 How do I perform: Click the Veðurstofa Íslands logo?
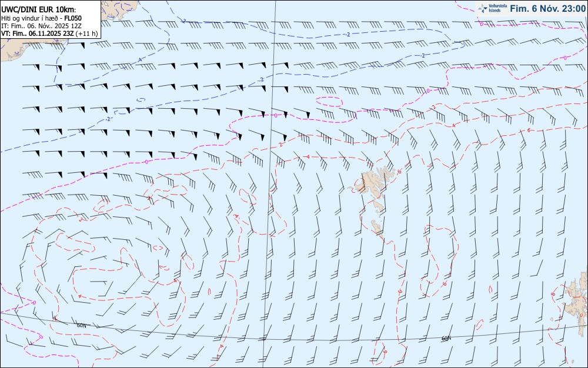[x=493, y=8]
